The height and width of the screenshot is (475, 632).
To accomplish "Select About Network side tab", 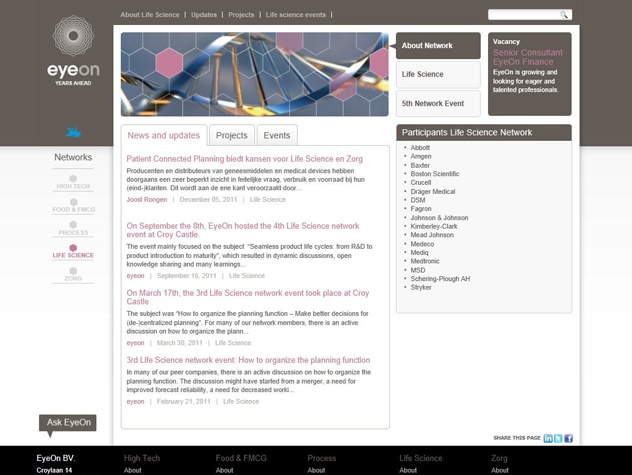I will 438,46.
